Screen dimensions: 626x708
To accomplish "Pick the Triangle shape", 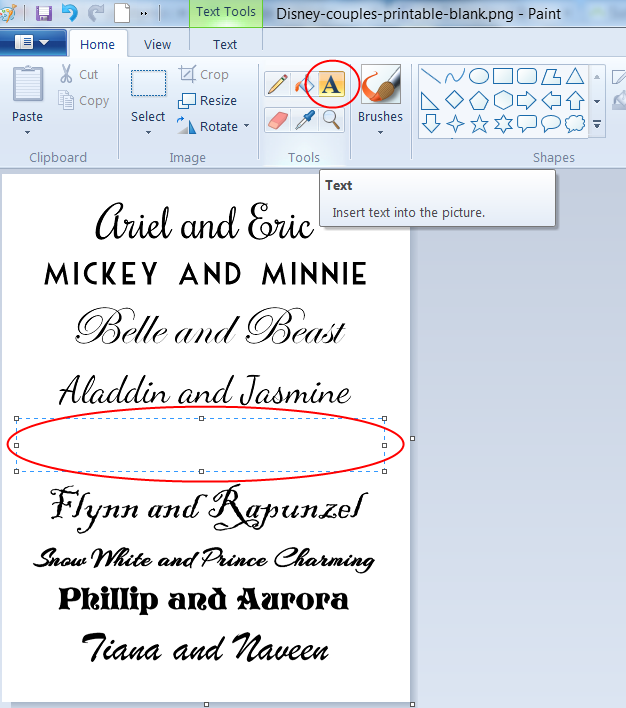I will click(575, 76).
